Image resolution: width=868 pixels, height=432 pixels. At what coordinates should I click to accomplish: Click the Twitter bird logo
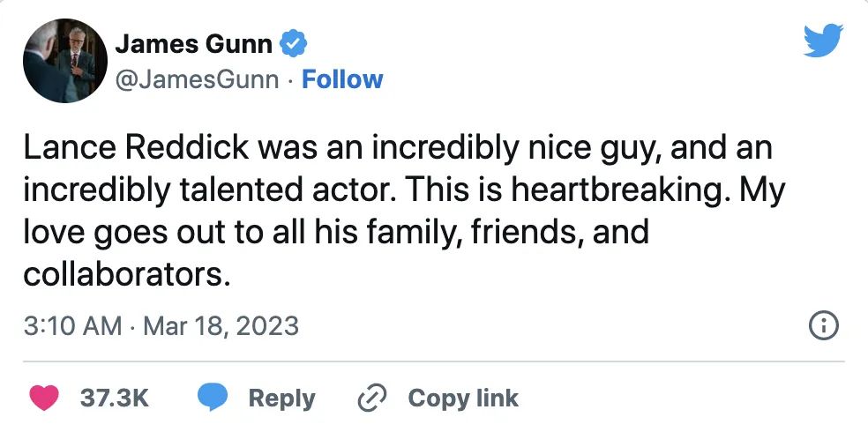coord(823,41)
